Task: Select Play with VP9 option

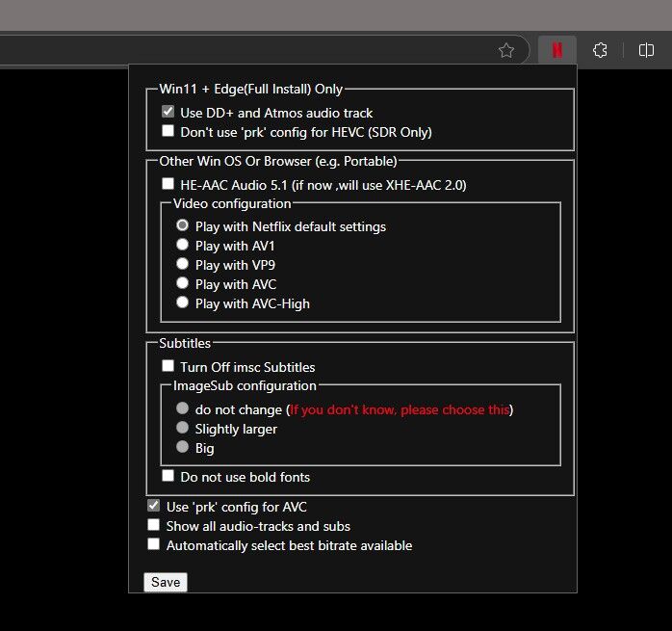Action: (183, 264)
